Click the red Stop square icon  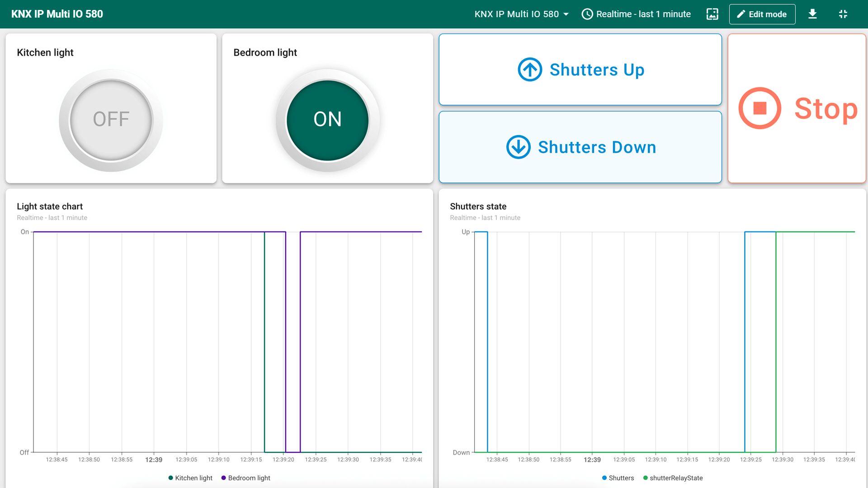[760, 108]
